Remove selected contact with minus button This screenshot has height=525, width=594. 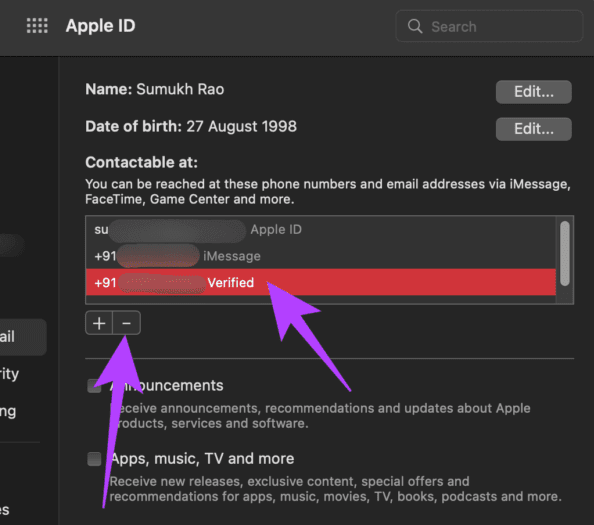coord(127,323)
